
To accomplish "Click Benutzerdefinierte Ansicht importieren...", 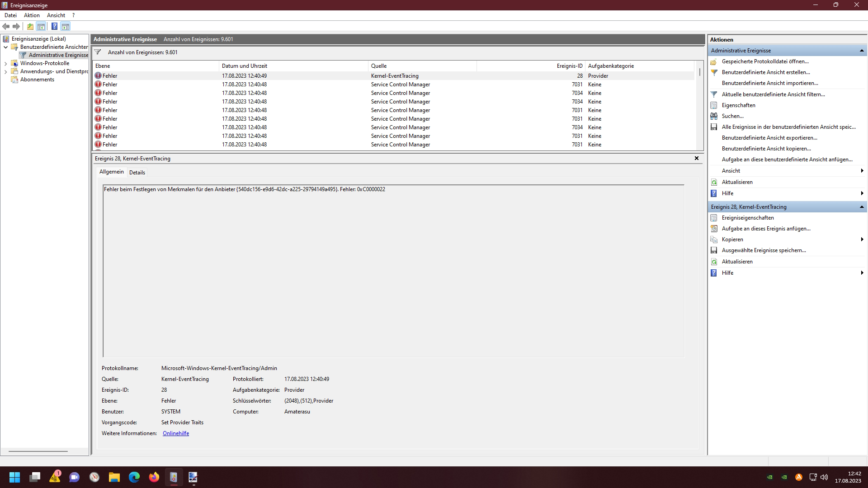I will point(770,83).
